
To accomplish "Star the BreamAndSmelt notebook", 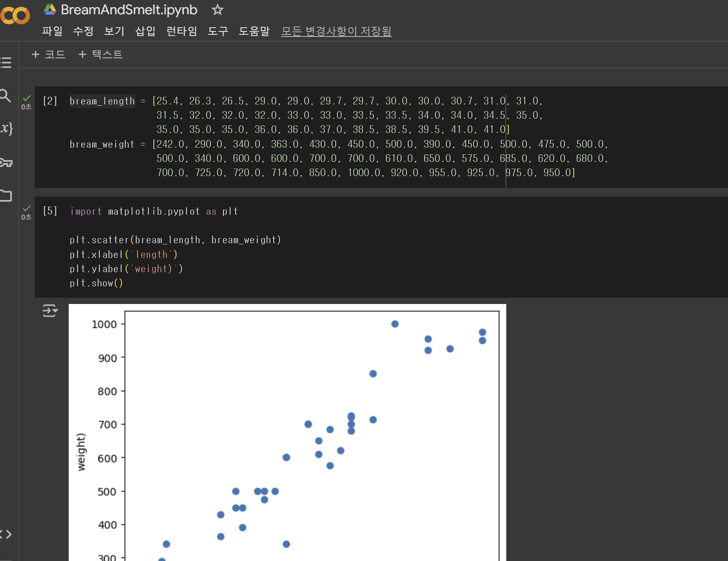I will [x=217, y=10].
